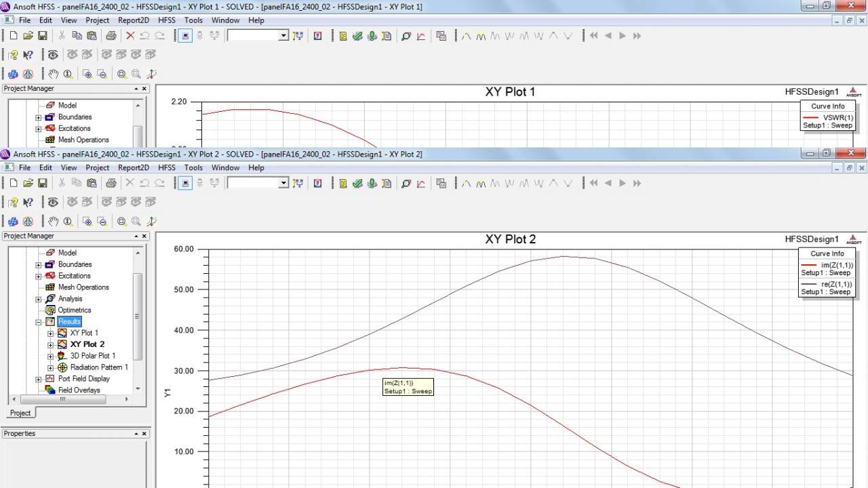The height and width of the screenshot is (488, 868).
Task: Click the What's This help cursor in lower toolbar
Action: 28,202
